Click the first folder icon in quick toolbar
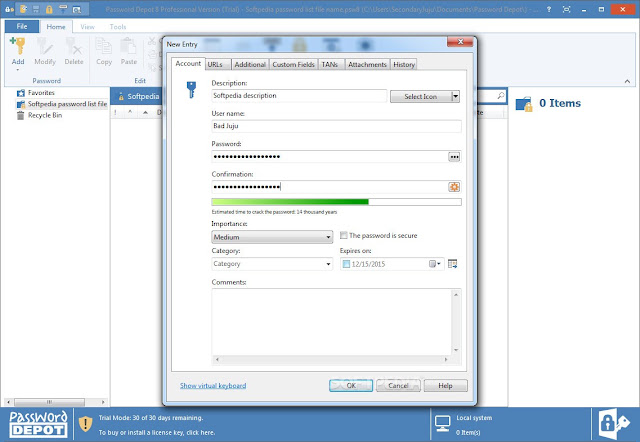640x442 pixels. [x=23, y=9]
